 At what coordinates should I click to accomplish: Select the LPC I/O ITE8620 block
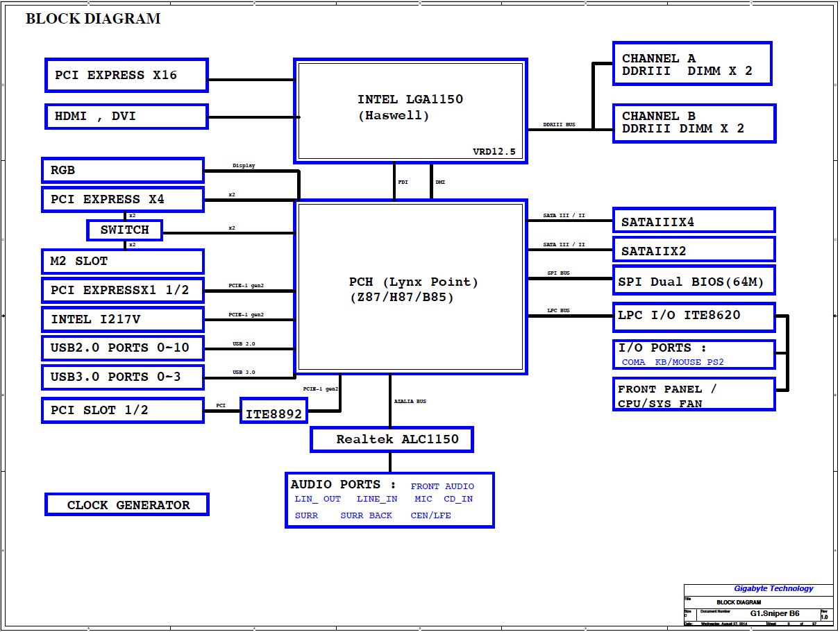[694, 317]
